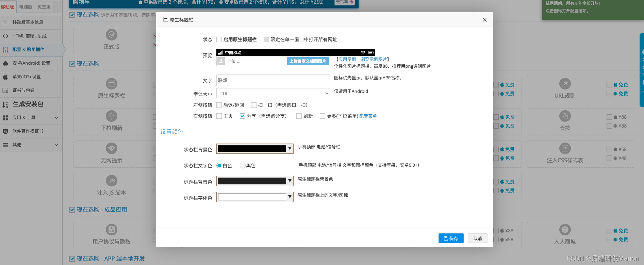
Task: Switch to the 免签版 tab
Action: coord(44,7)
